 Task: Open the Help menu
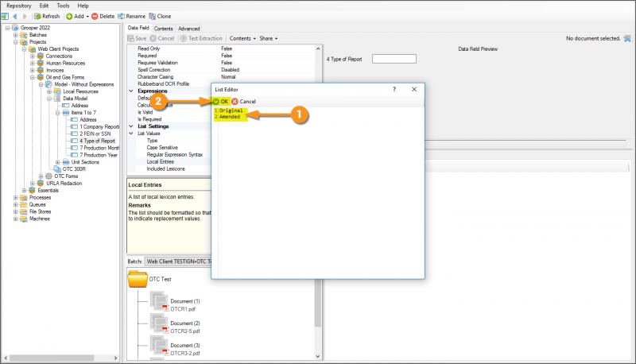tap(83, 6)
